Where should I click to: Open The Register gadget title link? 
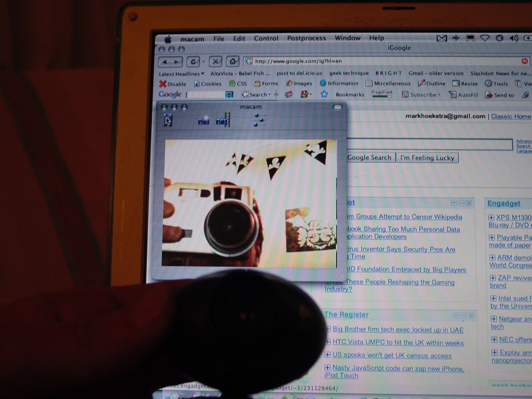346,314
